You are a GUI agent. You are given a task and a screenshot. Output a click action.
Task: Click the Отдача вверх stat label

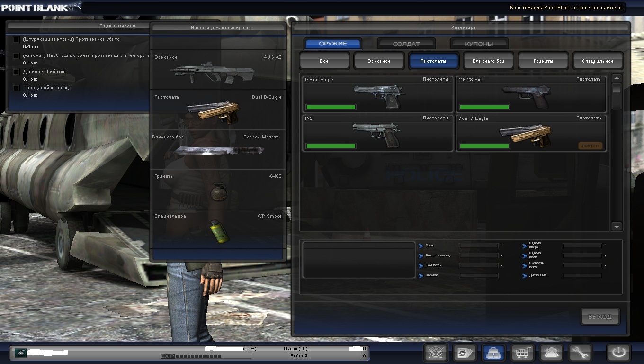[x=535, y=245]
